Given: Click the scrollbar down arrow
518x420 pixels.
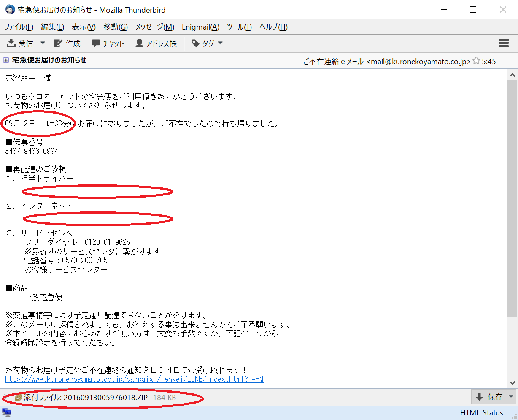Looking at the screenshot, I should point(512,382).
